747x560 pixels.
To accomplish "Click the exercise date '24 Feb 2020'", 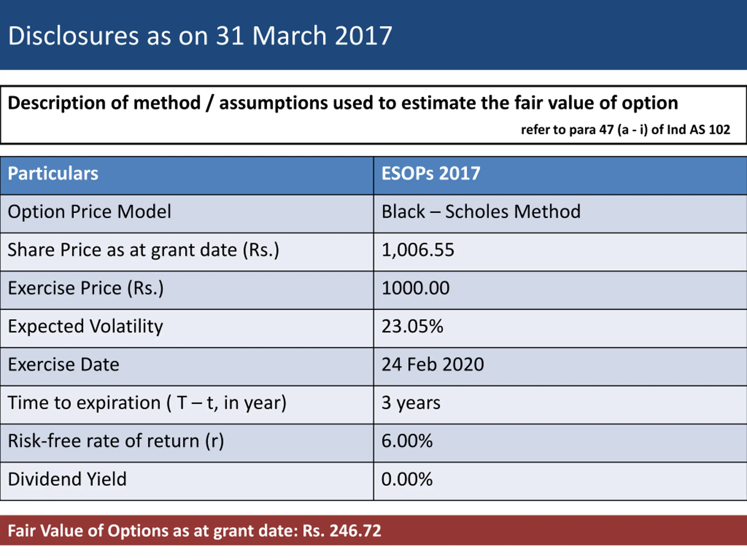I will click(433, 365).
